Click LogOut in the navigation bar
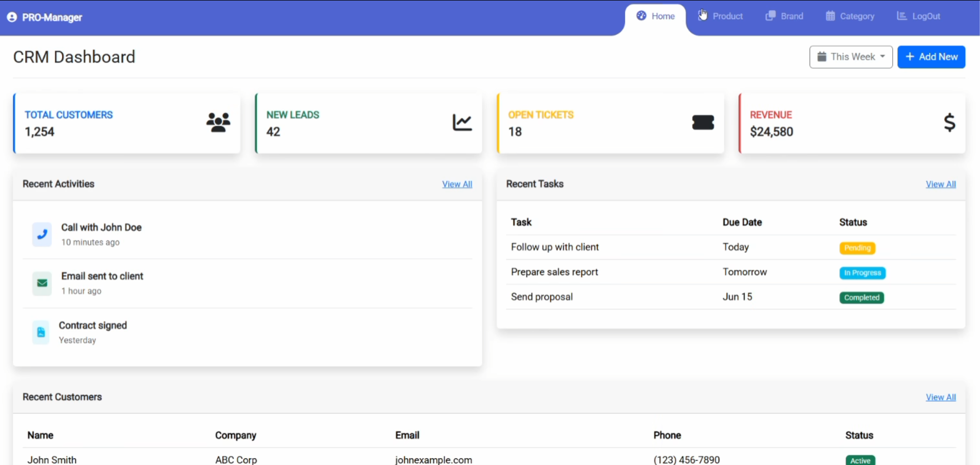This screenshot has height=465, width=980. pyautogui.click(x=919, y=16)
